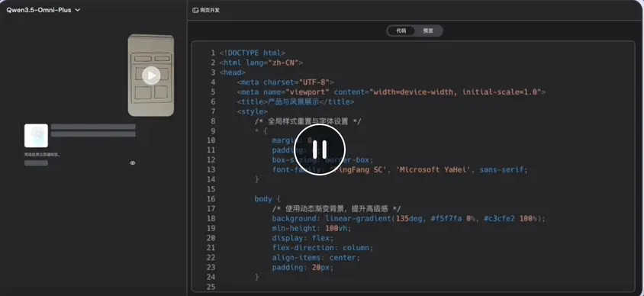This screenshot has width=644, height=296.
Task: Pause the video with the center pause button
Action: (319, 149)
